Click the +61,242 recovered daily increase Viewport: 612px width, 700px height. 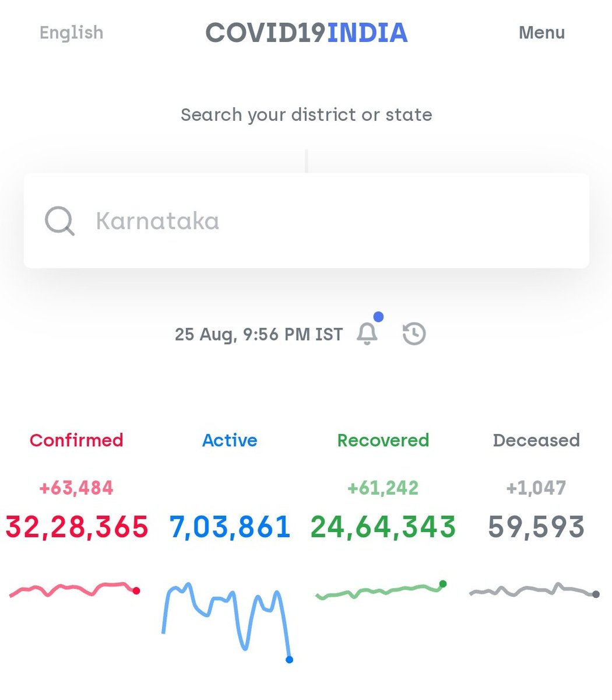[x=383, y=488]
